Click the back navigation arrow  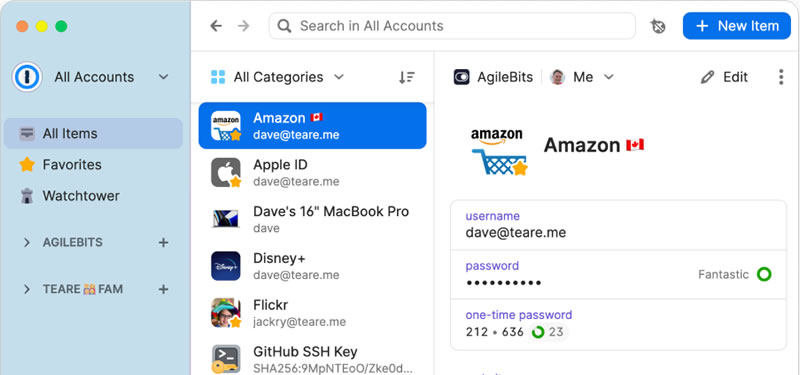pos(216,26)
